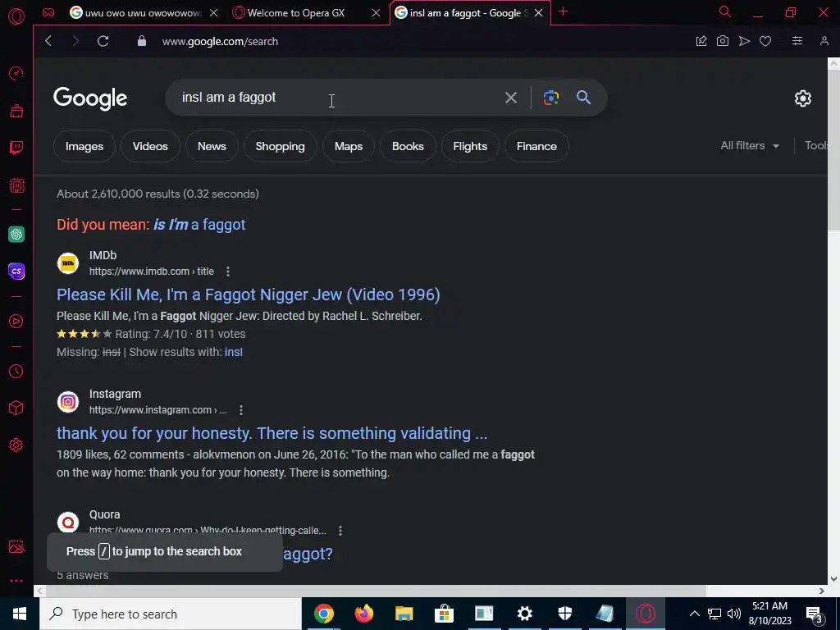The image size is (840, 630).
Task: Open Google quick settings gear
Action: point(802,98)
